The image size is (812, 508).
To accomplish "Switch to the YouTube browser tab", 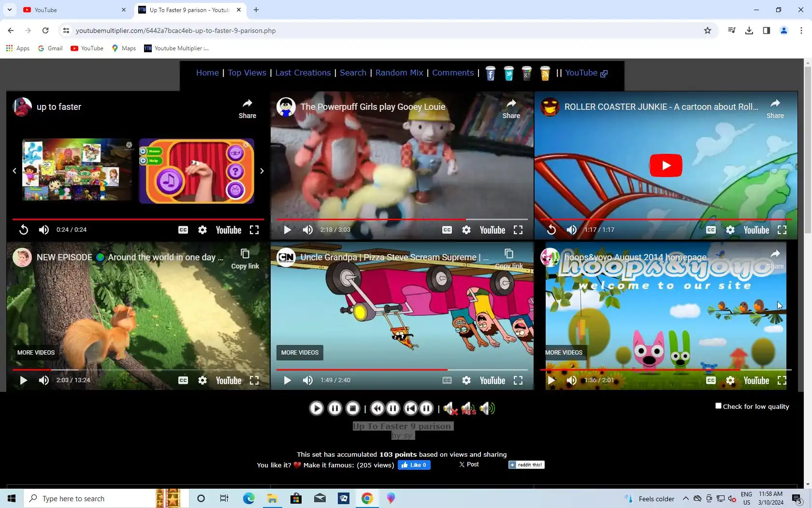I will click(x=74, y=10).
